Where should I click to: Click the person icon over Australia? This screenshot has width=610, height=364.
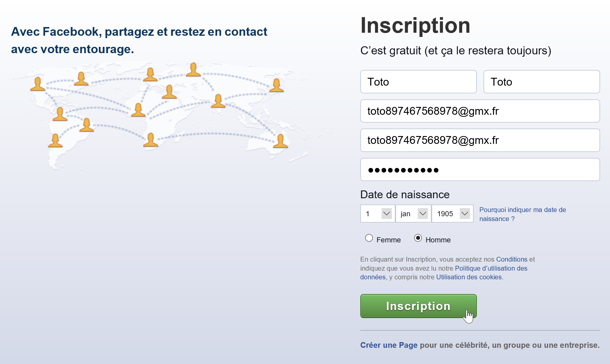[x=280, y=141]
